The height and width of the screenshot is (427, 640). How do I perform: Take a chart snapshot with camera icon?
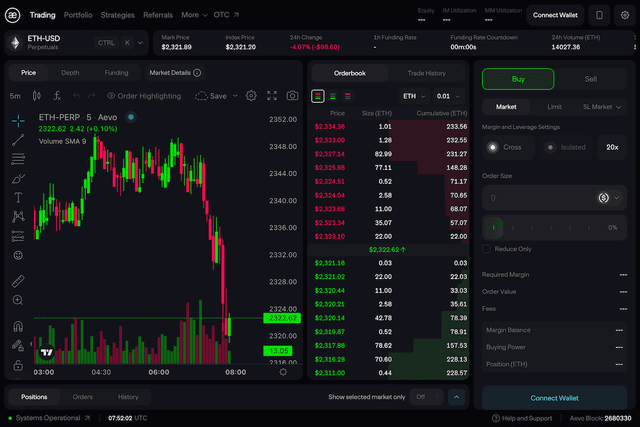292,96
